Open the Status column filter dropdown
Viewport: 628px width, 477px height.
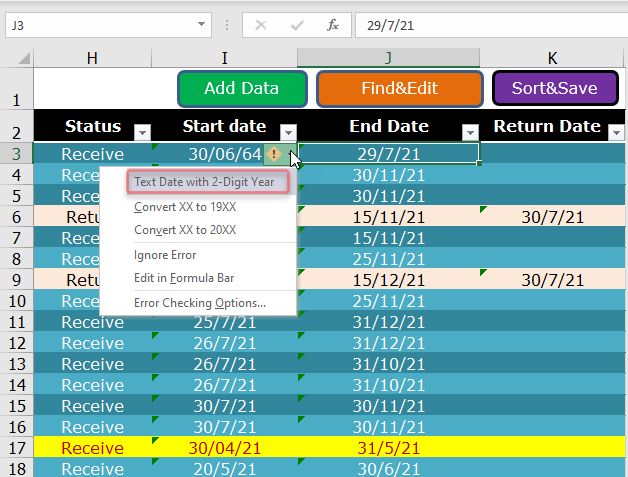point(142,131)
